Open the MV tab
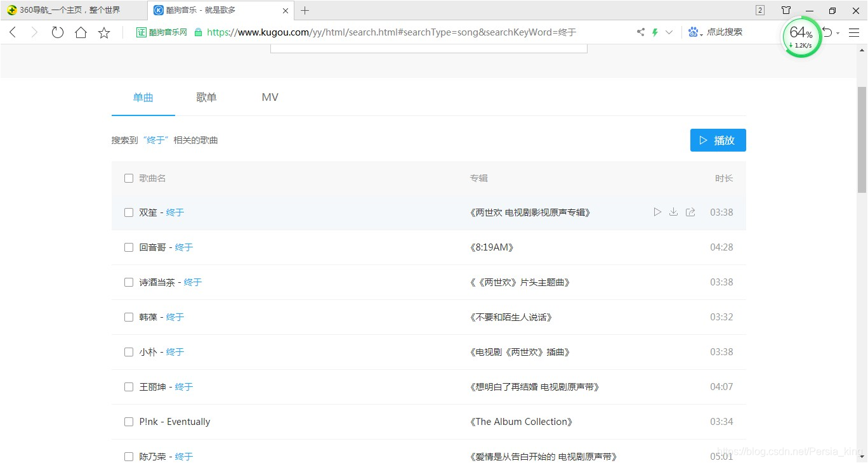This screenshot has height=463, width=868. [x=270, y=97]
